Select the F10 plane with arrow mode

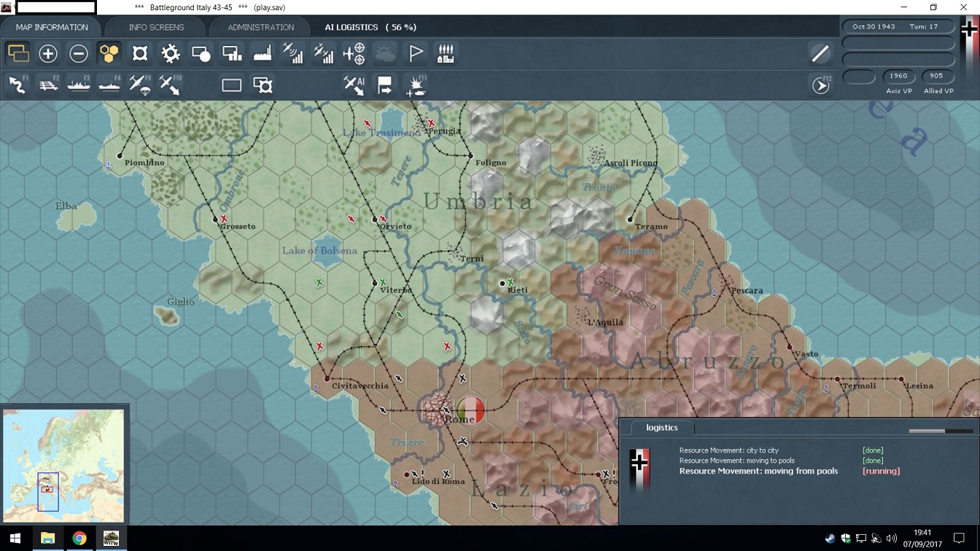coord(171,85)
